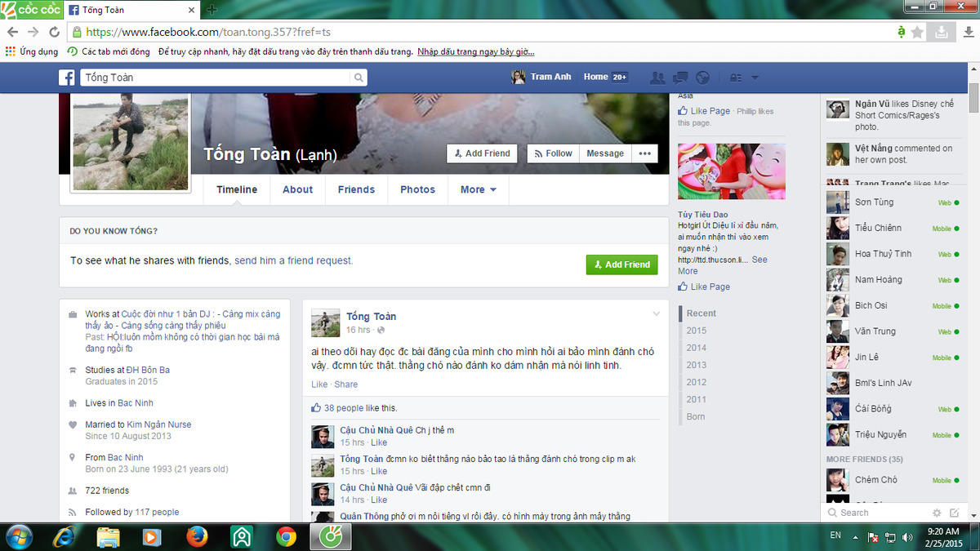
Task: View 117 people followers link
Action: tap(157, 512)
